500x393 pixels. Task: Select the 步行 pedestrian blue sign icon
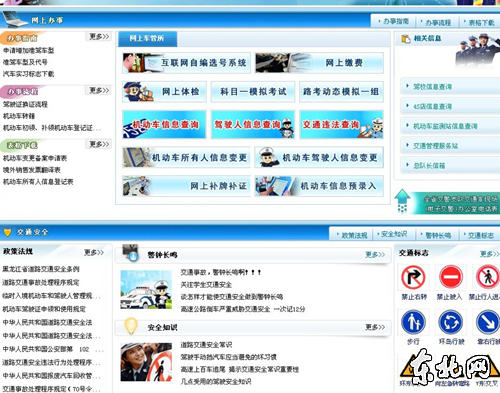[413, 322]
